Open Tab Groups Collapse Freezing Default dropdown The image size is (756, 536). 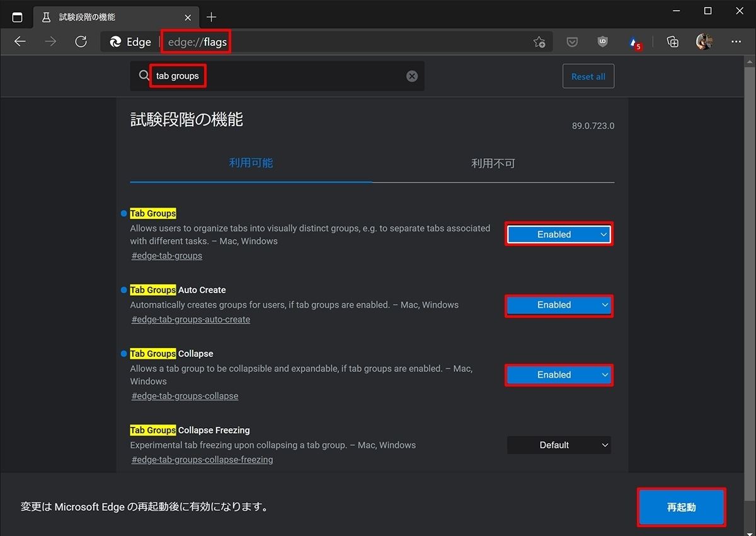559,445
